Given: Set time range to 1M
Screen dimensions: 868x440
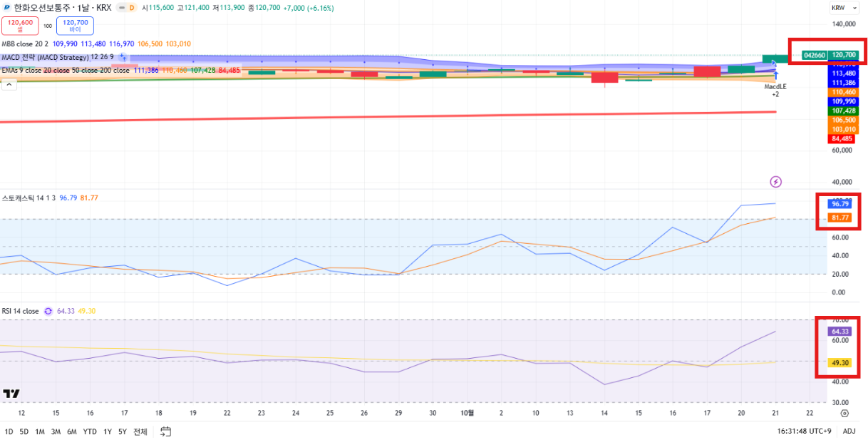Looking at the screenshot, I should (x=40, y=431).
